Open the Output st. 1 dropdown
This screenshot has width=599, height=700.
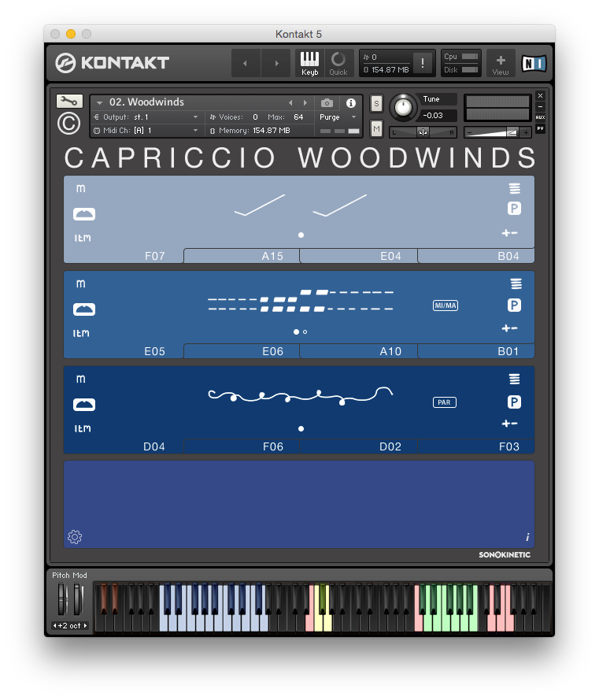pyautogui.click(x=146, y=117)
